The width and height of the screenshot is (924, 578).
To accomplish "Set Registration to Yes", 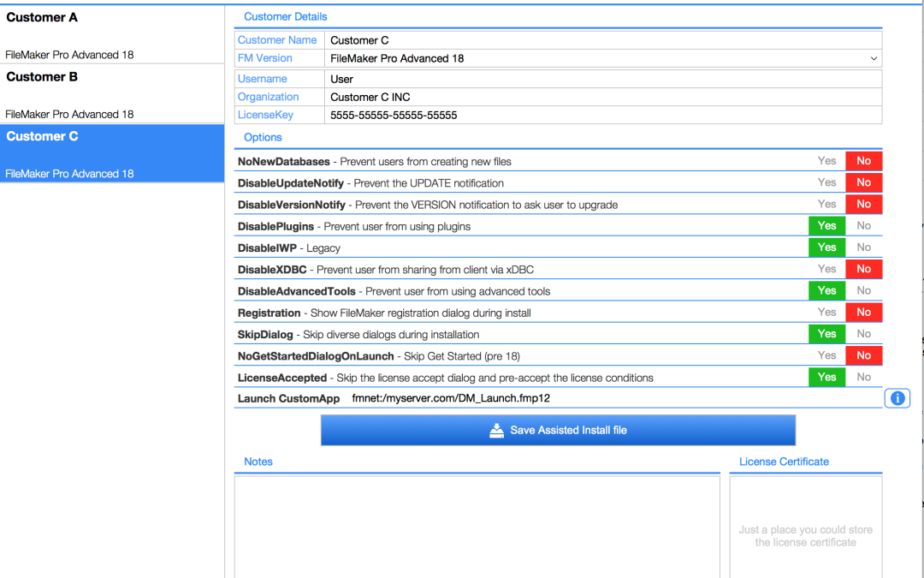I will 826,313.
